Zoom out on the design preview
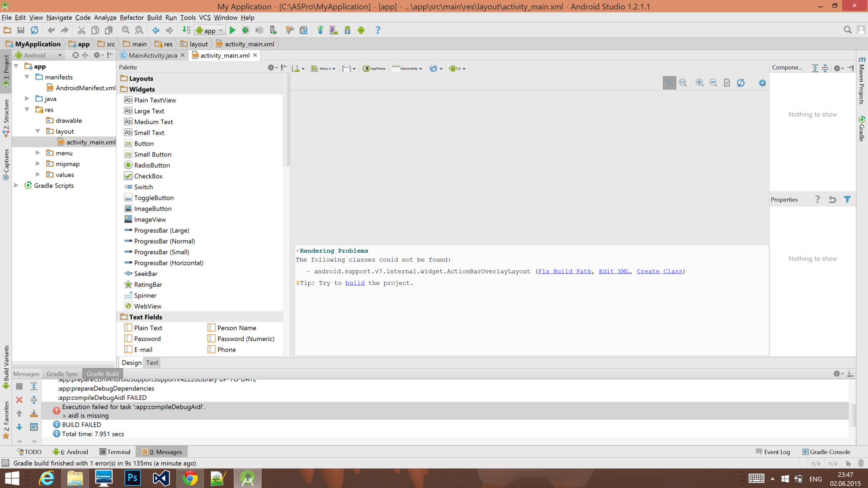The image size is (868, 488). pos(713,83)
